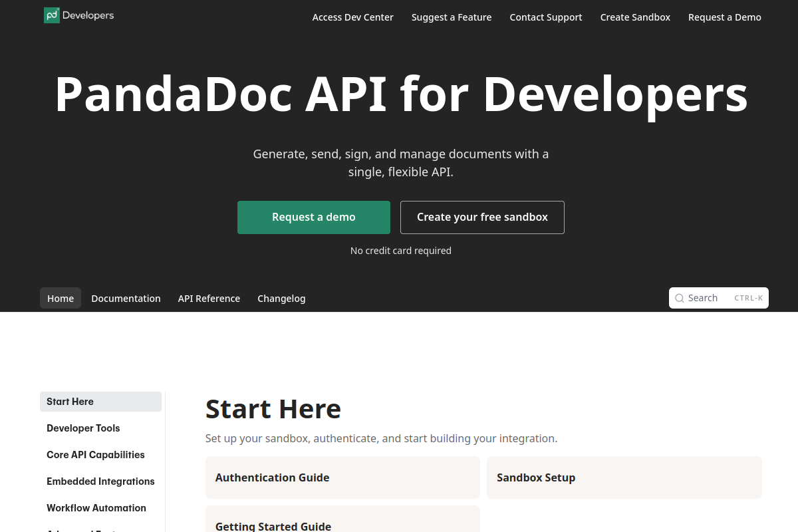This screenshot has width=798, height=532.
Task: Go to Embedded Integrations in the sidebar
Action: click(100, 481)
